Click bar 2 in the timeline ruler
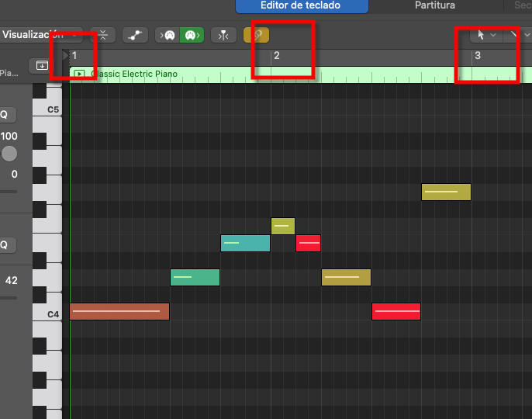 (276, 56)
